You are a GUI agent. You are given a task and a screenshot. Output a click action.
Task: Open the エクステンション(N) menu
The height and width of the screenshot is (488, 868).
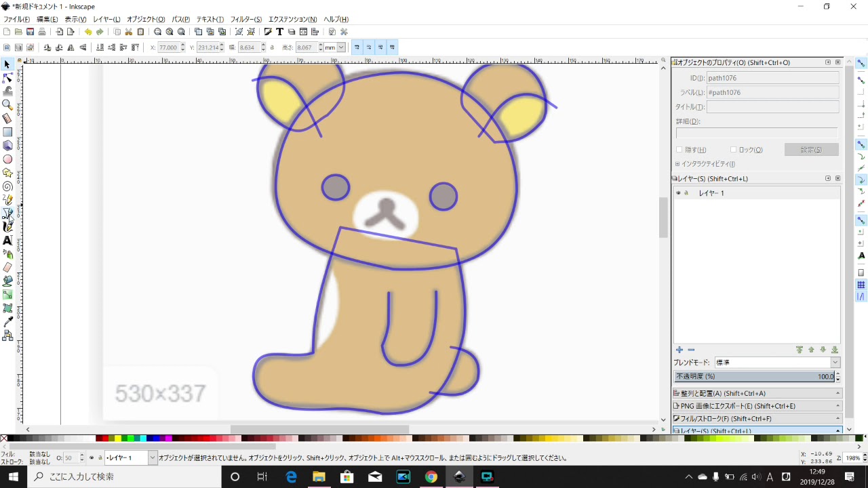292,20
